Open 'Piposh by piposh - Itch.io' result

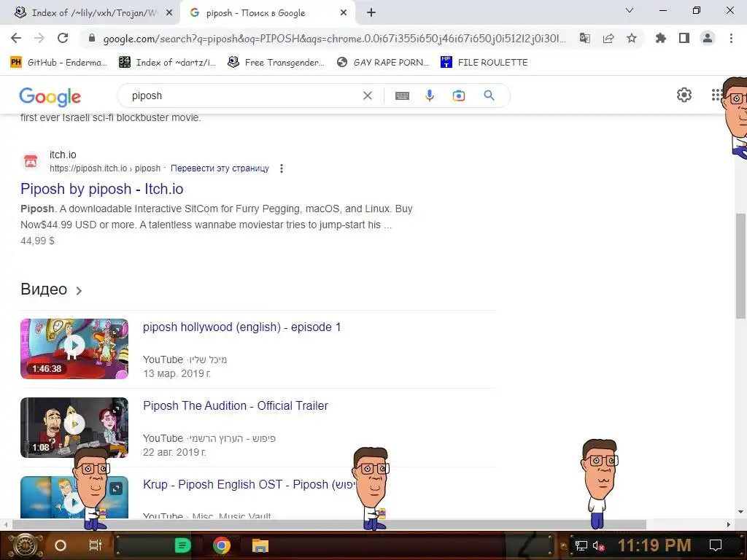(x=102, y=189)
